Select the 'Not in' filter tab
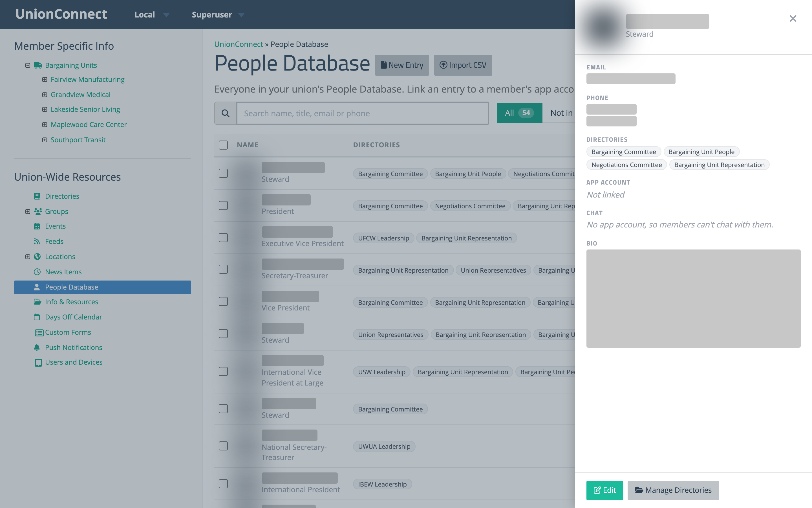The height and width of the screenshot is (508, 812). pos(559,113)
